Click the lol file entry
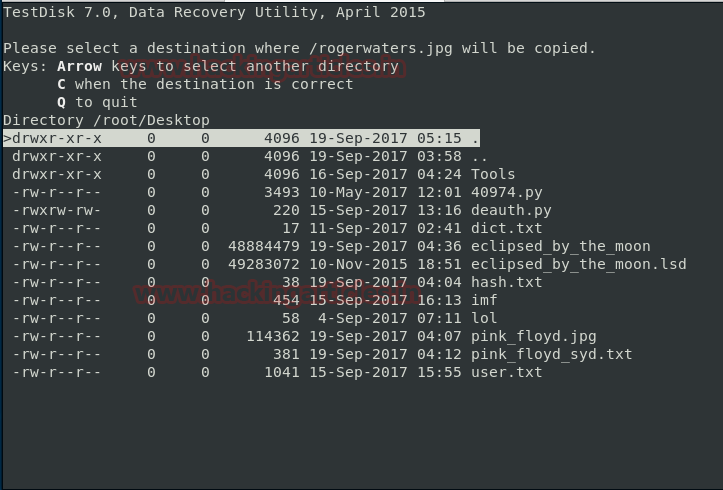 coord(255,318)
